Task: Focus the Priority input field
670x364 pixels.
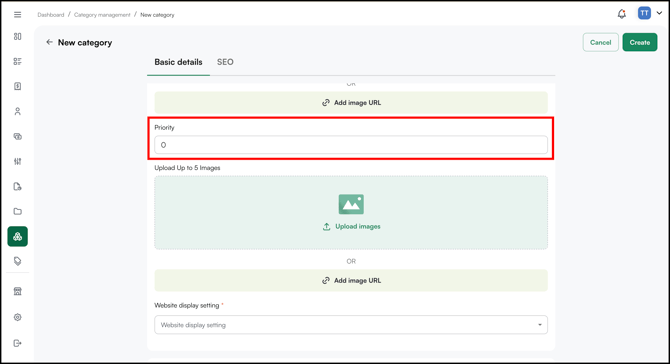Action: [351, 145]
